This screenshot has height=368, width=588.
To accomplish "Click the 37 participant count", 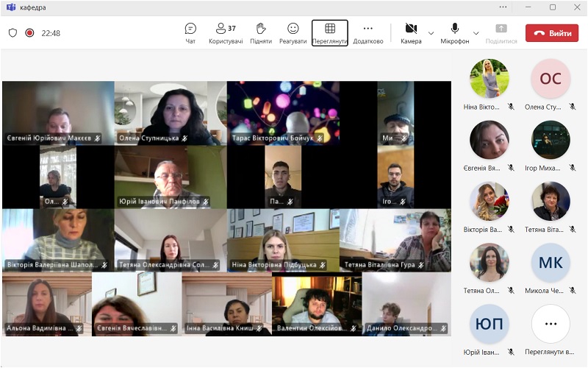I will pos(232,28).
